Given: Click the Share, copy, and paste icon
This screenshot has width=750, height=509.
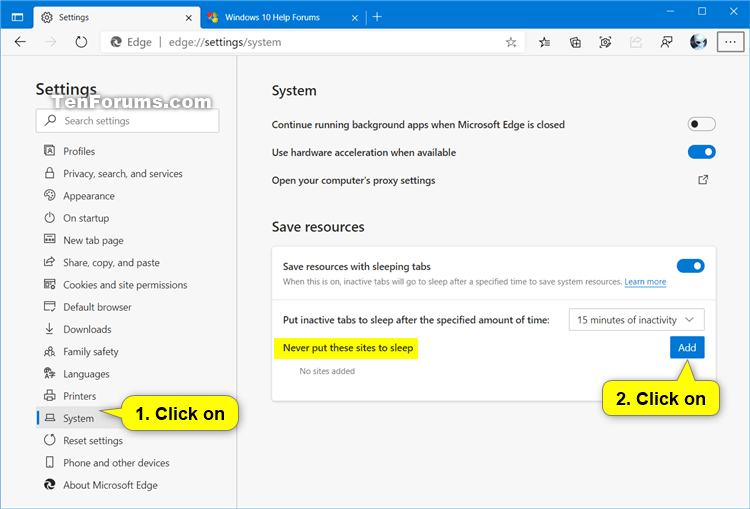Looking at the screenshot, I should [49, 262].
